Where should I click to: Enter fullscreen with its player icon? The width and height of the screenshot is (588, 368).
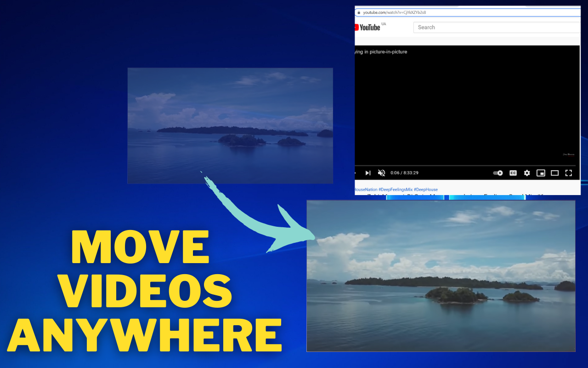tap(569, 173)
